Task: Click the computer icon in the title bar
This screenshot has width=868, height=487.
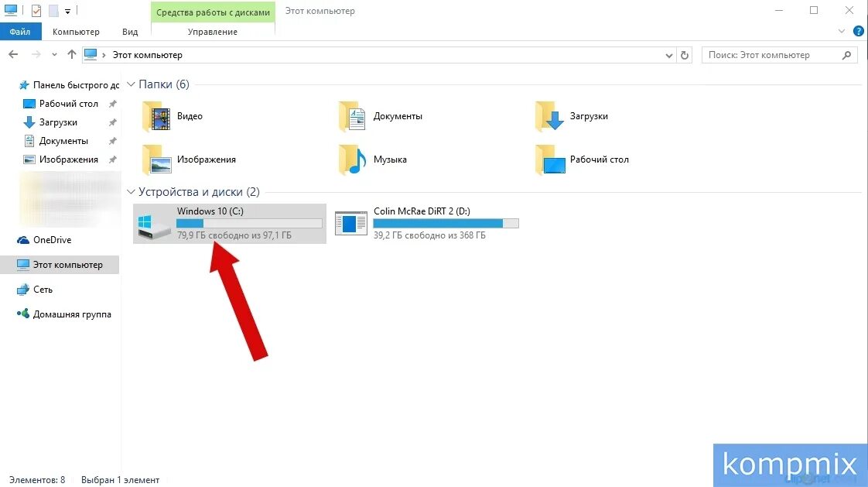Action: pos(11,10)
